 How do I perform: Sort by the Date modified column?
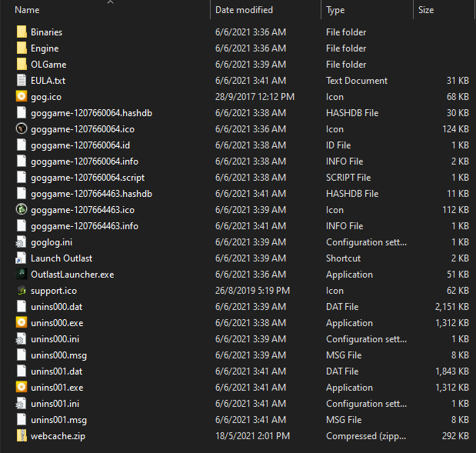point(245,10)
